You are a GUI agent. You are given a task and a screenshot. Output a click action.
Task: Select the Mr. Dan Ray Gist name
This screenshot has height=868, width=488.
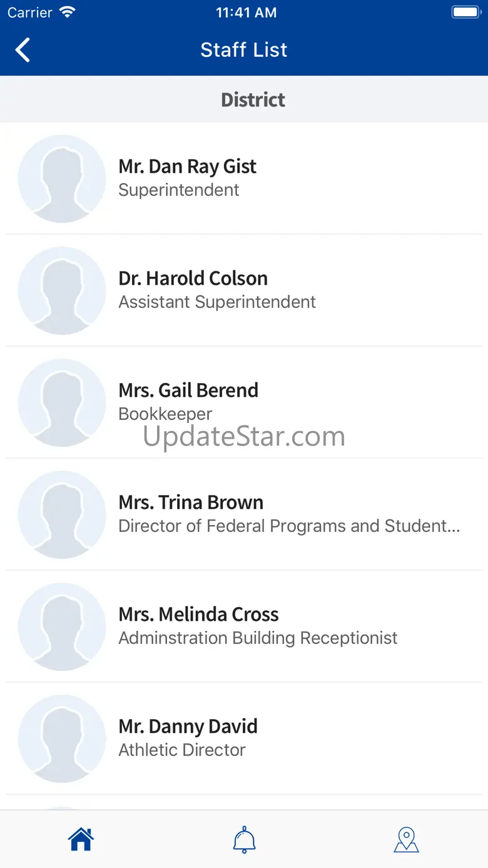click(x=187, y=166)
